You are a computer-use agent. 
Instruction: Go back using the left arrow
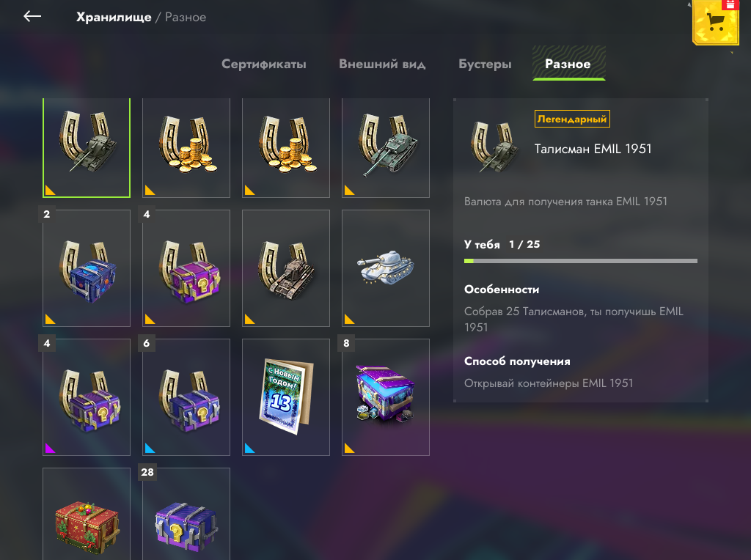(32, 16)
